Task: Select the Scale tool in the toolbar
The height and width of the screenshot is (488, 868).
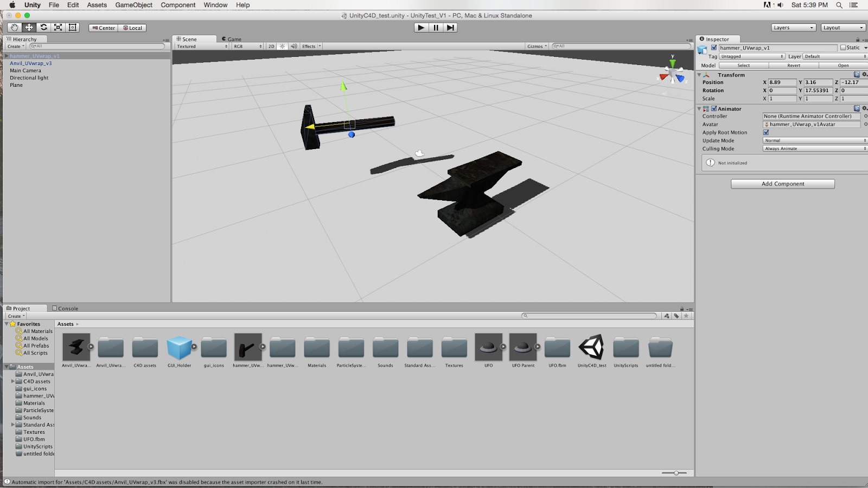Action: point(58,28)
